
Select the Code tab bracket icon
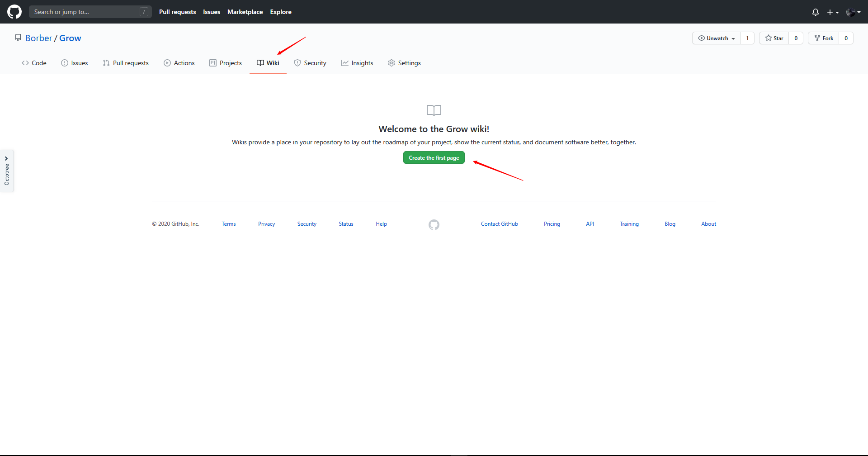coord(26,63)
